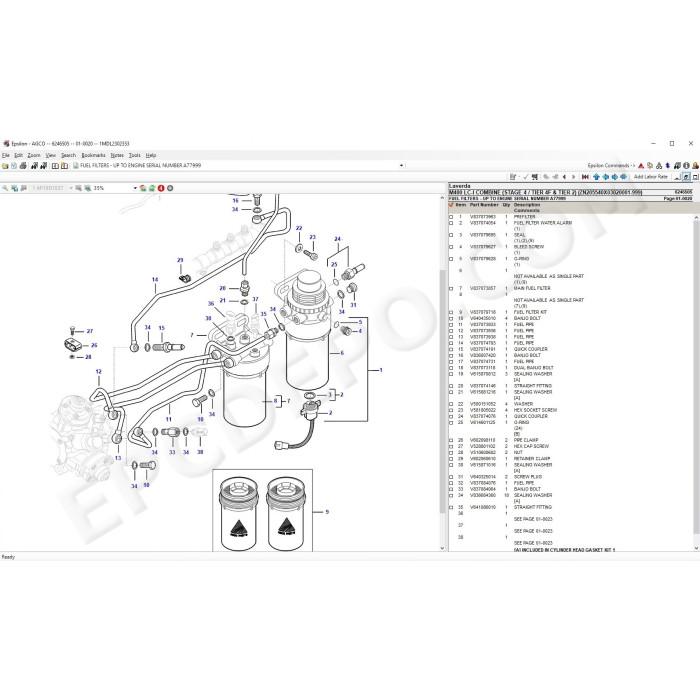Viewport: 700px width, 700px height.
Task: Open the Search menu
Action: [x=68, y=155]
